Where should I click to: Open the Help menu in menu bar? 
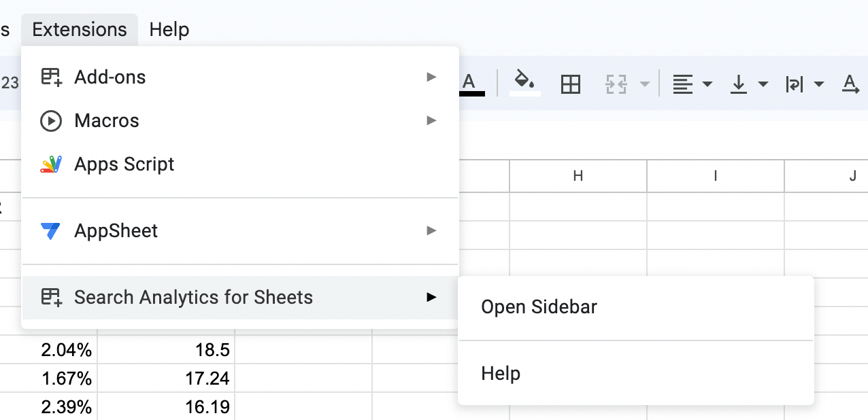(x=169, y=30)
